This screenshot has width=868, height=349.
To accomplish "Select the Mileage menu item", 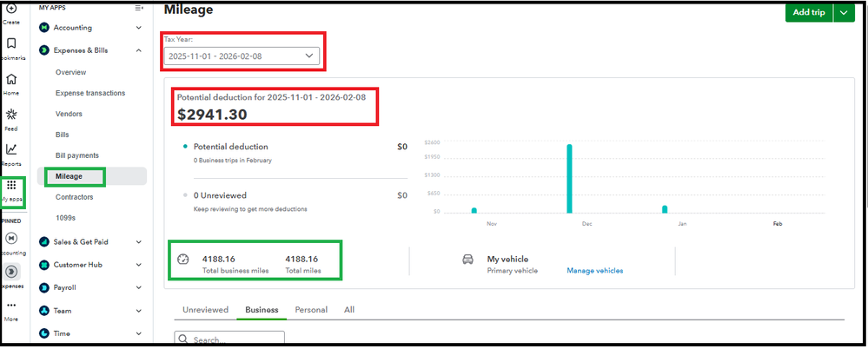I will 92,176.
